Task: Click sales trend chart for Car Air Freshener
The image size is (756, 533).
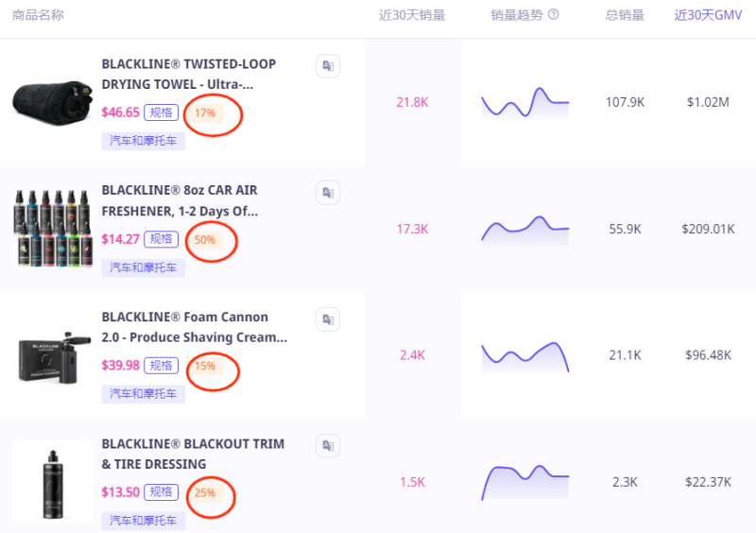Action: 524,230
